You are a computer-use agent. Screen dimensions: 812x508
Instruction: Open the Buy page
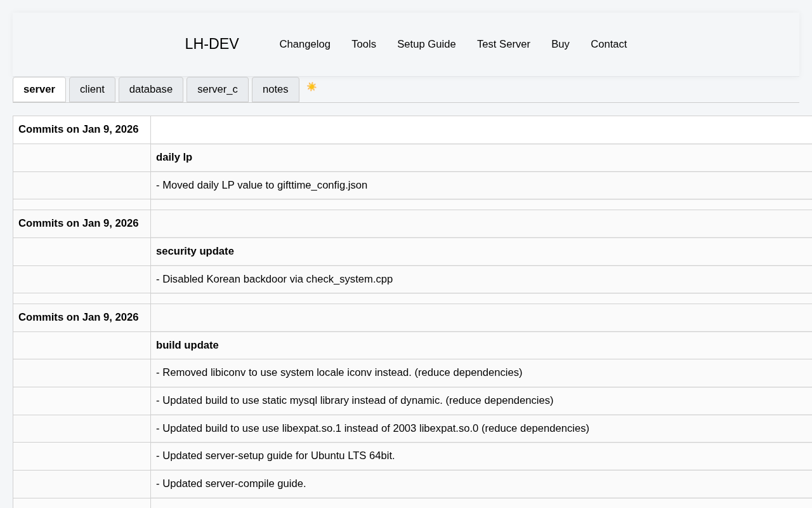pyautogui.click(x=560, y=44)
